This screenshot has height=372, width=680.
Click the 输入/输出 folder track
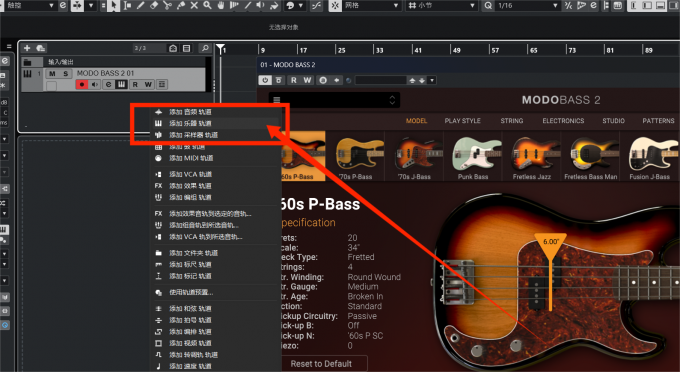pos(114,62)
